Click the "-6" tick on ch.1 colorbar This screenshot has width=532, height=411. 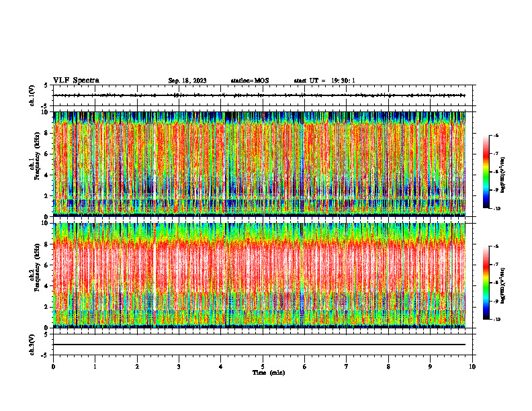[x=496, y=135]
